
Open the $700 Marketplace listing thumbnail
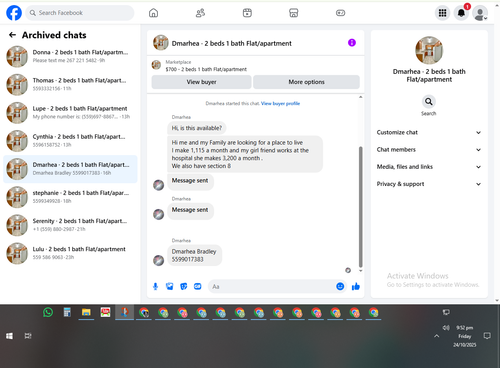tap(156, 65)
